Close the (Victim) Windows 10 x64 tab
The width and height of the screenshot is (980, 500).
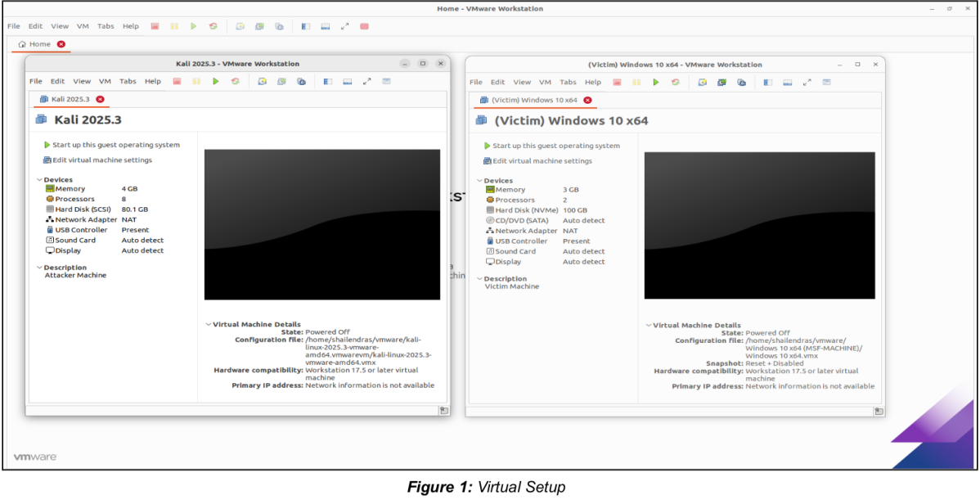[x=587, y=100]
